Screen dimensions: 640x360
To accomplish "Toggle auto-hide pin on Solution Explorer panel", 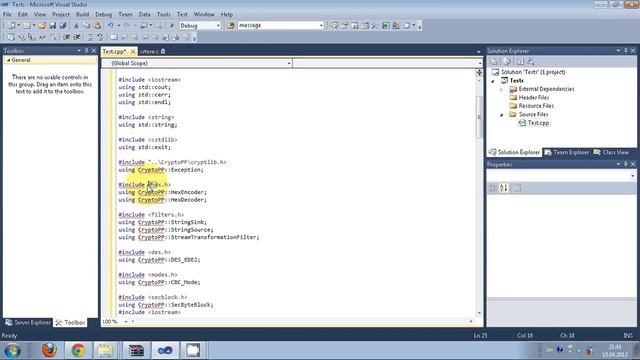I will (626, 51).
